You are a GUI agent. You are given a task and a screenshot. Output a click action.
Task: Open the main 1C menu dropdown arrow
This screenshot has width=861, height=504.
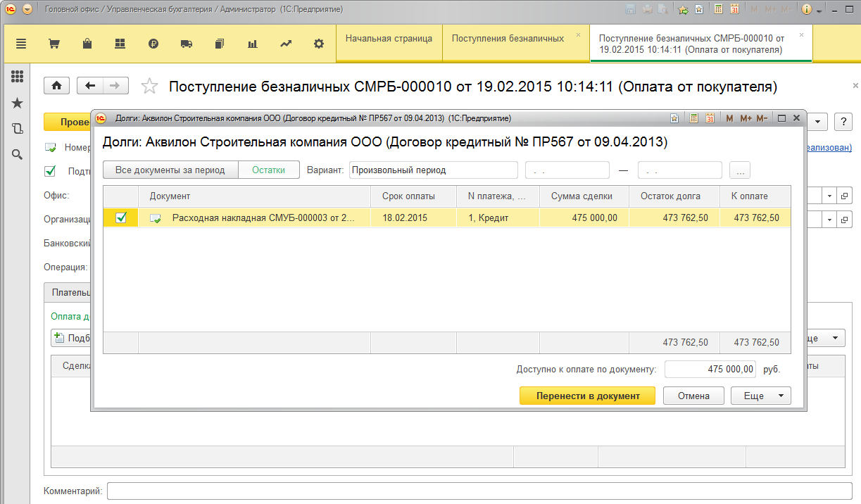tap(27, 10)
